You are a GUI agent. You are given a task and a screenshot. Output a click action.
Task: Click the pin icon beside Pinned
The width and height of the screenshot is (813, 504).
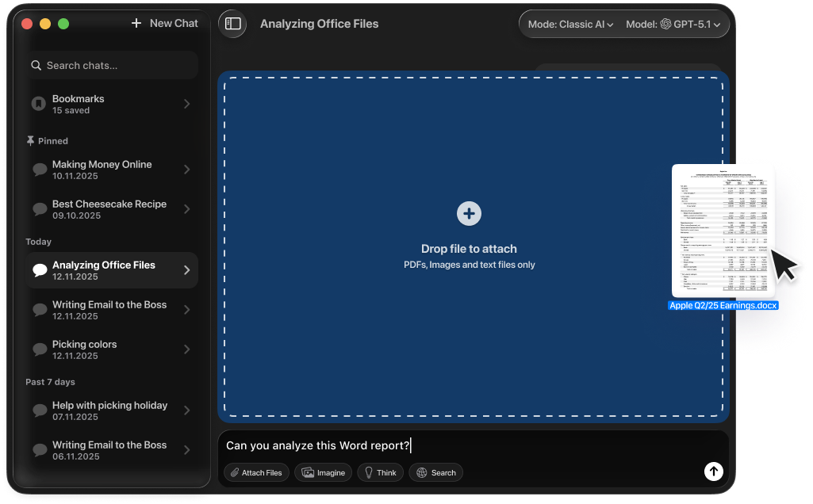point(30,140)
